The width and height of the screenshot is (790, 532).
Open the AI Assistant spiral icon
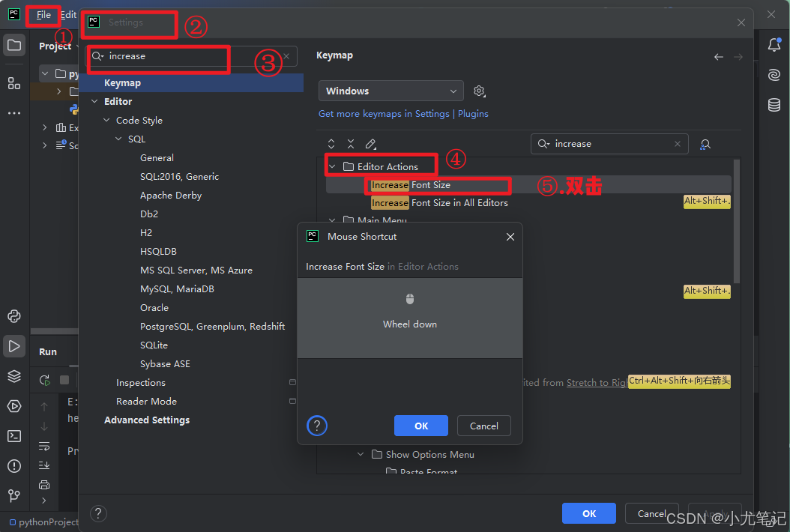tap(774, 75)
